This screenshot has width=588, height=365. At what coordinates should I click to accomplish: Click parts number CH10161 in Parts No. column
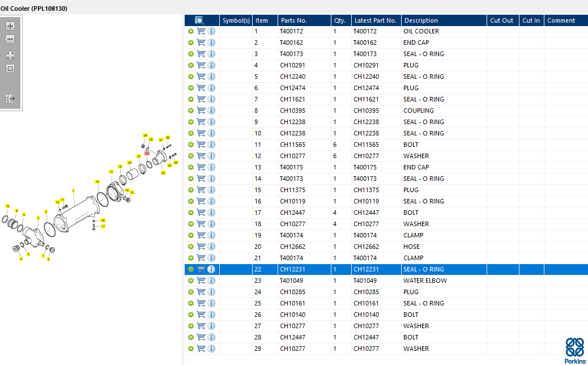pyautogui.click(x=292, y=303)
